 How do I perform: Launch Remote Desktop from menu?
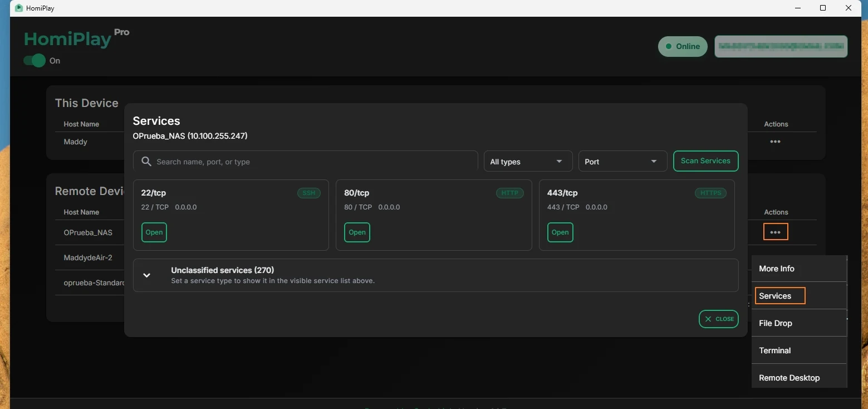(799, 377)
